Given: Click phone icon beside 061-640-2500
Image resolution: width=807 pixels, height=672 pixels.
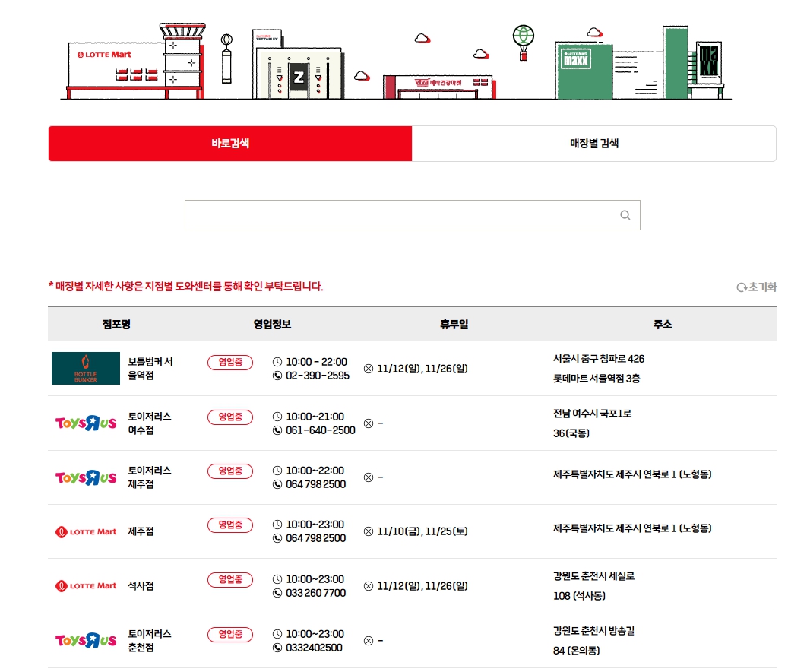Looking at the screenshot, I should click(277, 430).
